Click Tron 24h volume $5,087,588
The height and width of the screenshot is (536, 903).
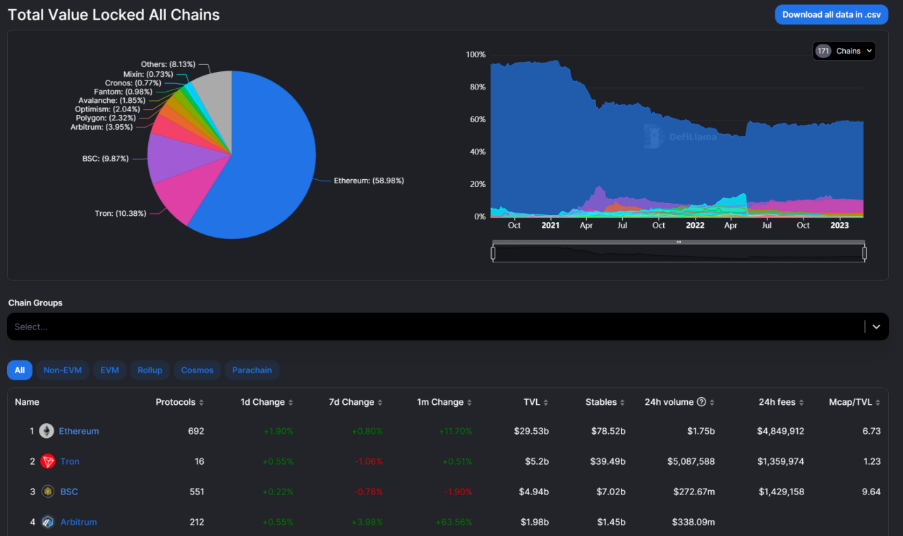pyautogui.click(x=690, y=462)
